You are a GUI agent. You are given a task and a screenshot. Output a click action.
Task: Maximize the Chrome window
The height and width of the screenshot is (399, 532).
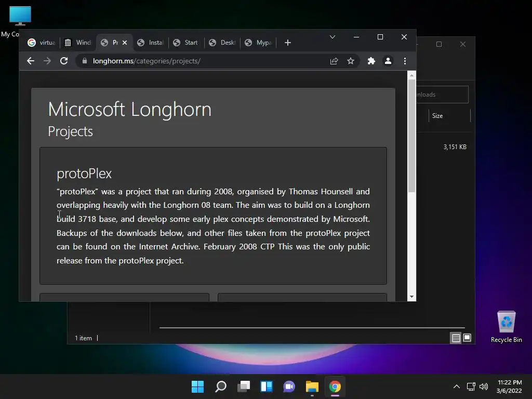tap(380, 37)
